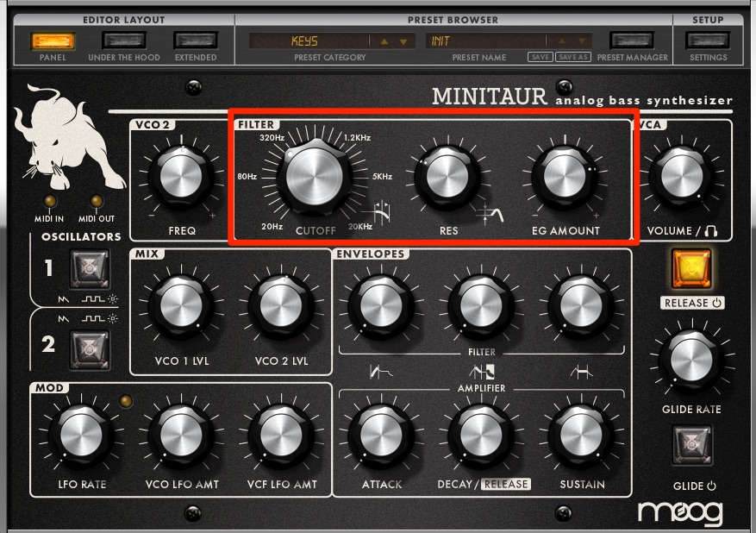Click the INIT preset name display
756x533 pixels.
[484, 41]
